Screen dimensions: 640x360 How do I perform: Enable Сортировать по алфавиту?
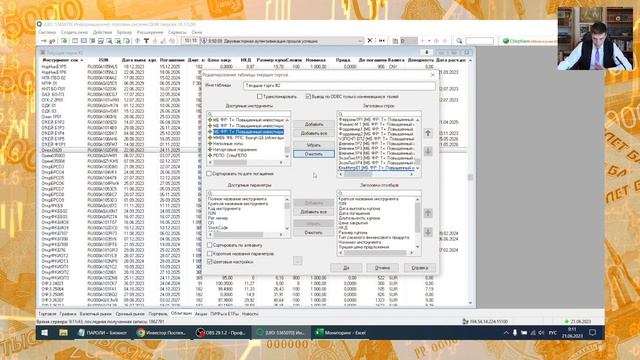tap(209, 245)
